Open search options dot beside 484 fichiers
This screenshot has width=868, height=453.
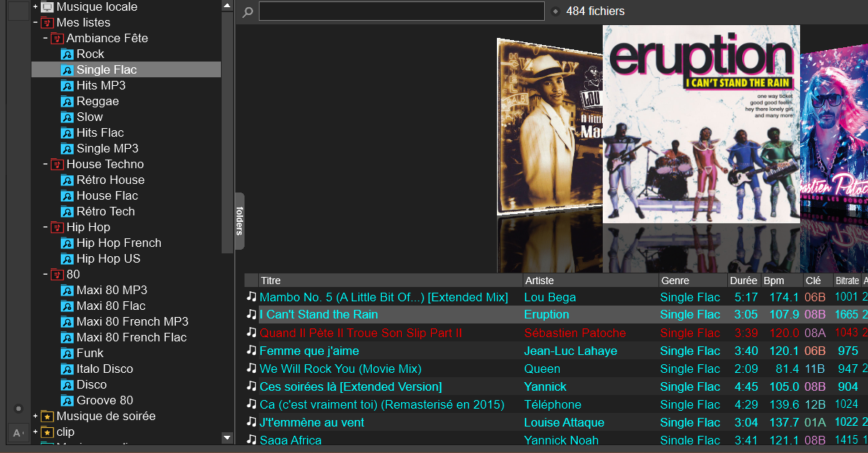tap(556, 11)
